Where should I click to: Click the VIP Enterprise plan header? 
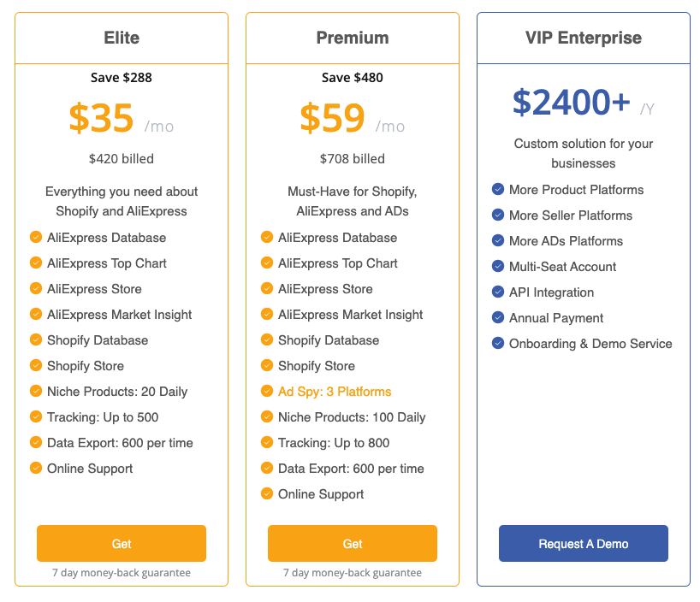pyautogui.click(x=584, y=38)
